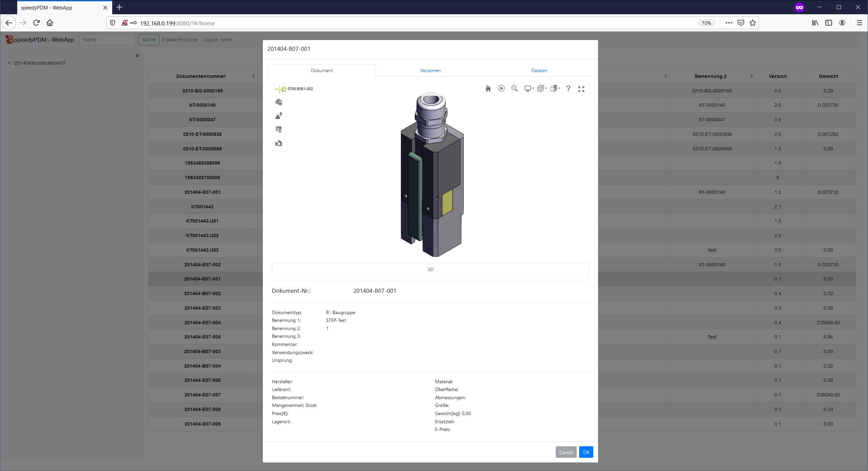This screenshot has width=868, height=471.
Task: Reload the page in Firefox
Action: [x=36, y=23]
